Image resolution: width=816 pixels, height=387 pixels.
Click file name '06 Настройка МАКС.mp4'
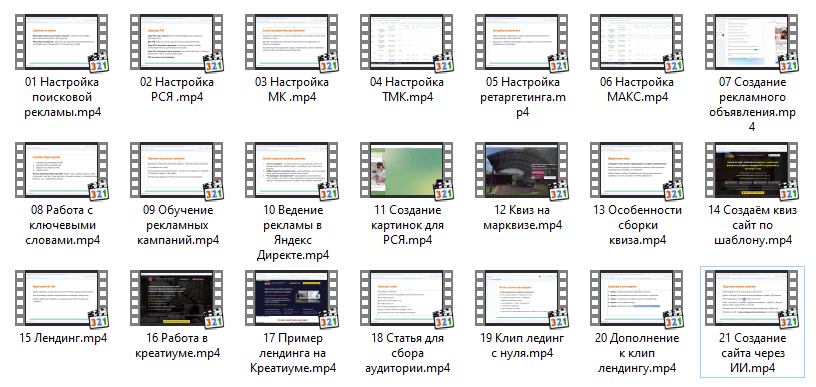click(x=638, y=89)
